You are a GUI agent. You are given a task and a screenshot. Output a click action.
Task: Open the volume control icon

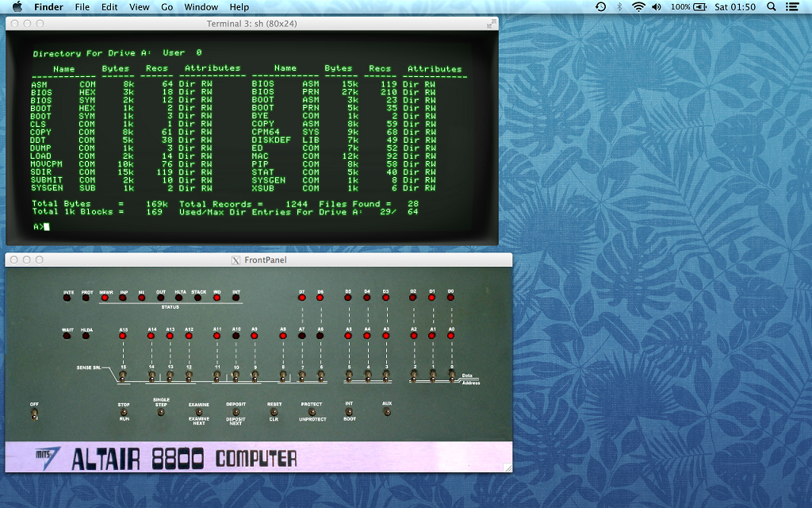point(657,6)
